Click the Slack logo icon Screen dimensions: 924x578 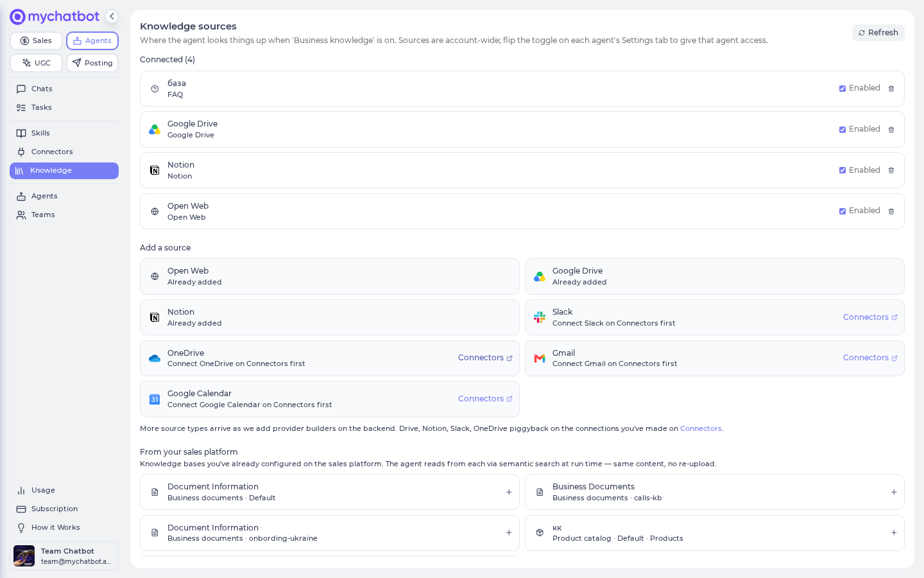pyautogui.click(x=540, y=317)
